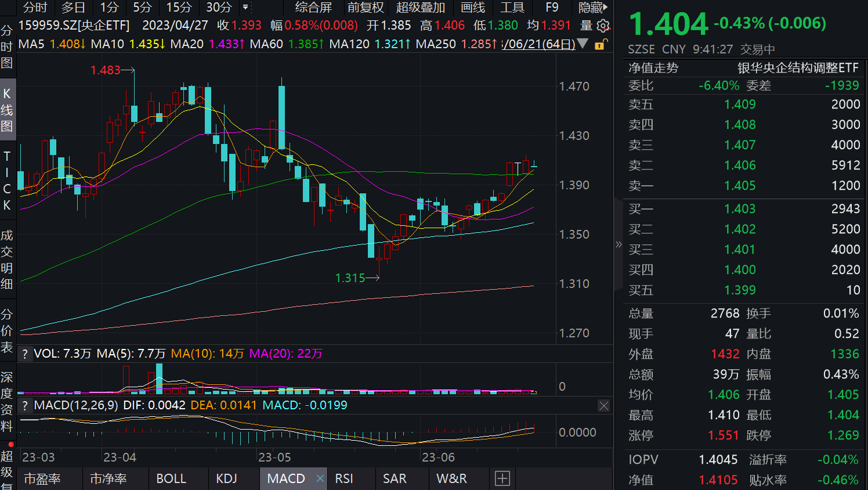Switch indicator to BOLL
Viewport: 868px width, 490px height.
point(171,478)
